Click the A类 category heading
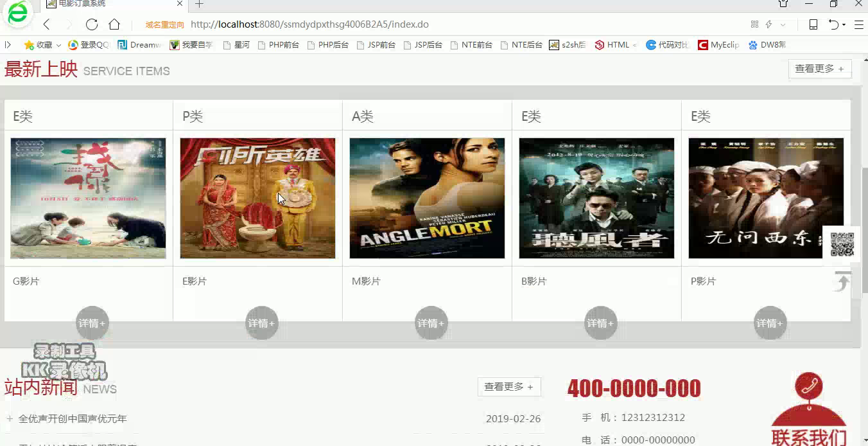 (x=363, y=116)
